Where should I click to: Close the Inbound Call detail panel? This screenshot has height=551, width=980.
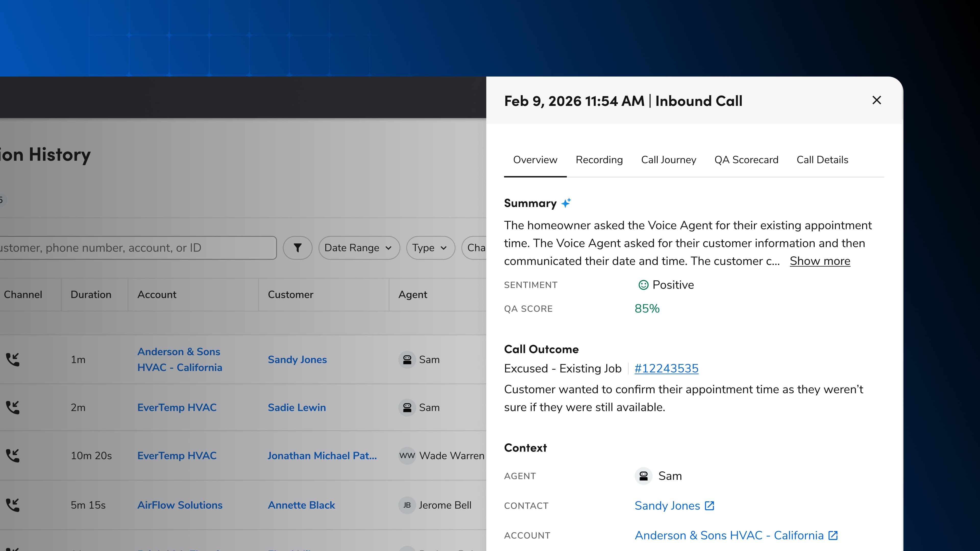click(877, 101)
